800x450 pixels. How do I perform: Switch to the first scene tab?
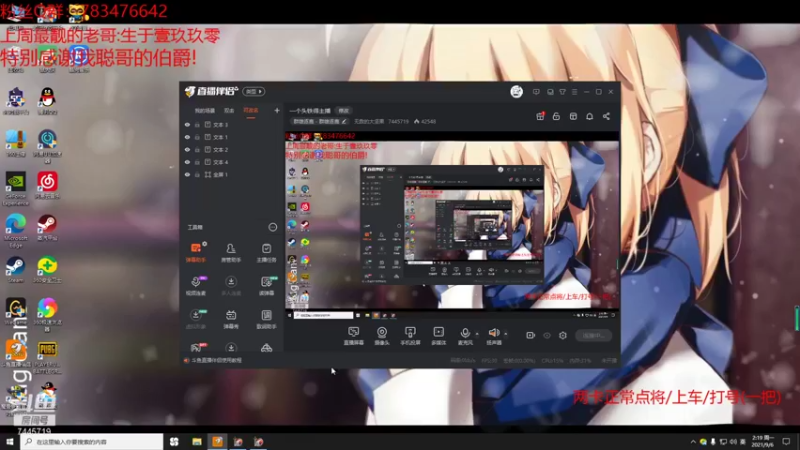coord(205,111)
